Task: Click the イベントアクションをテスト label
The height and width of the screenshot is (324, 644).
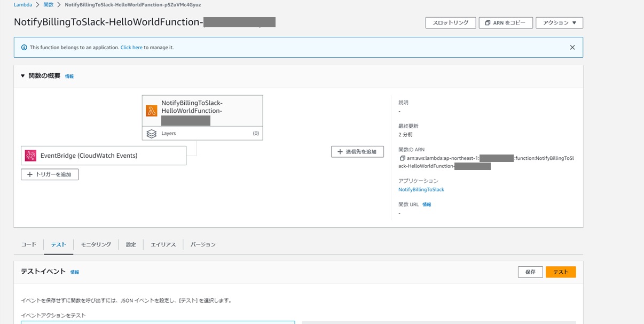Action: coord(53,315)
